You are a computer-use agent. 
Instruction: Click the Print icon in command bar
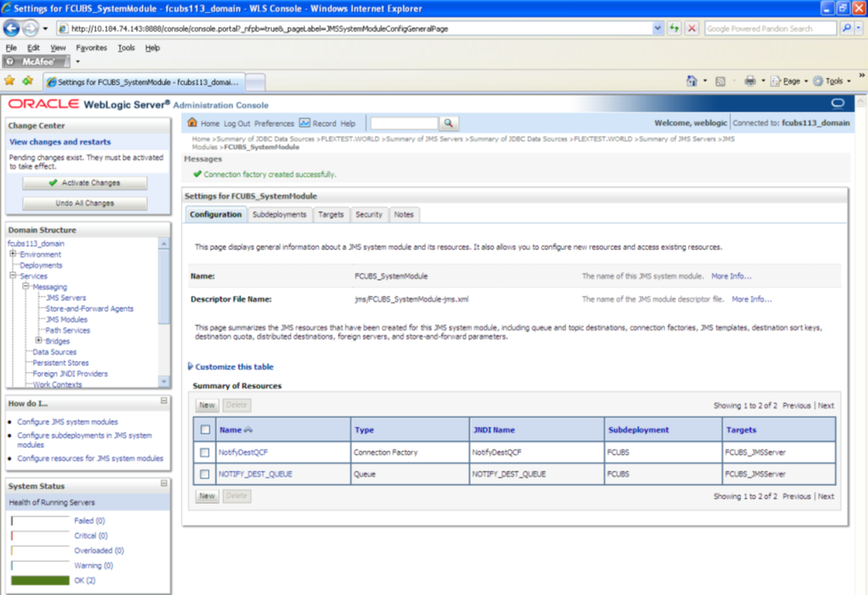click(750, 81)
